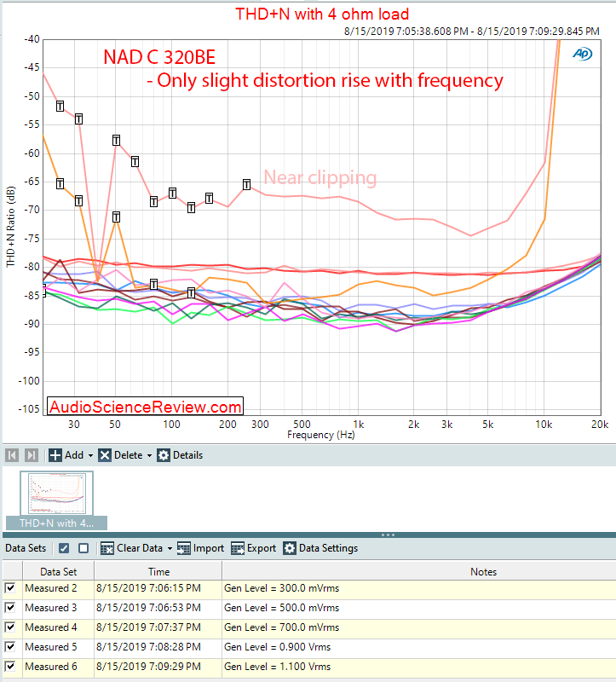Screen dimensions: 616x682
Task: Click the Import label
Action: (209, 548)
